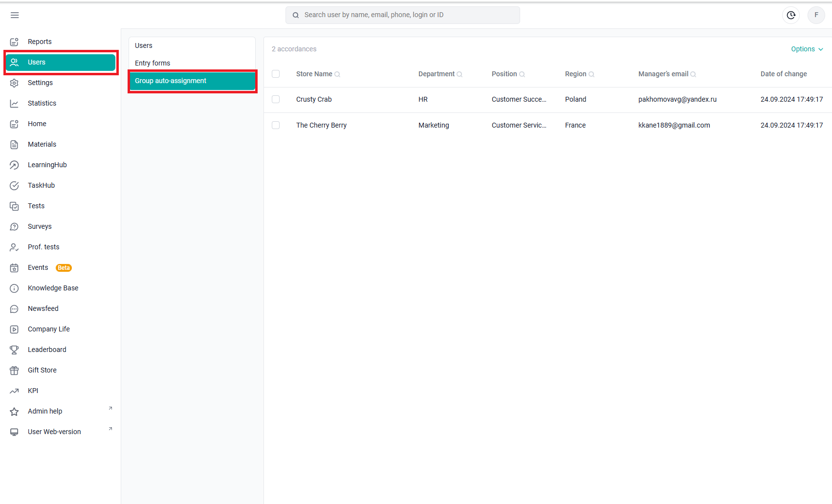This screenshot has width=832, height=504.
Task: Open the user profile avatar F
Action: pyautogui.click(x=816, y=15)
